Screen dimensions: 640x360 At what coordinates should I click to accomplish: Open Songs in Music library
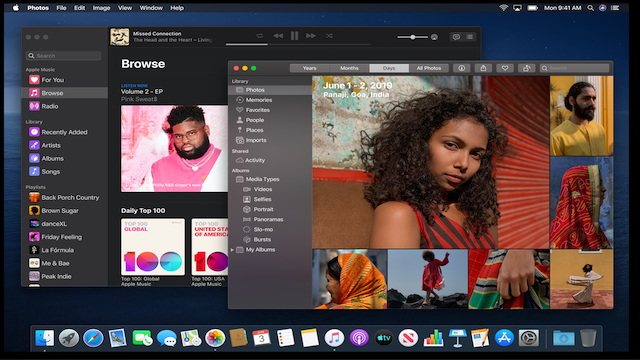pos(64,171)
